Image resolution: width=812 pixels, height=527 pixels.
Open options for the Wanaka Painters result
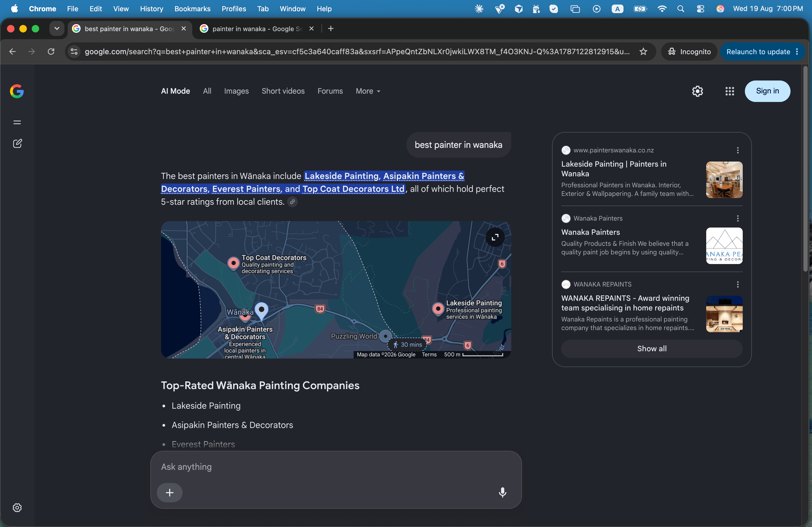(x=738, y=218)
